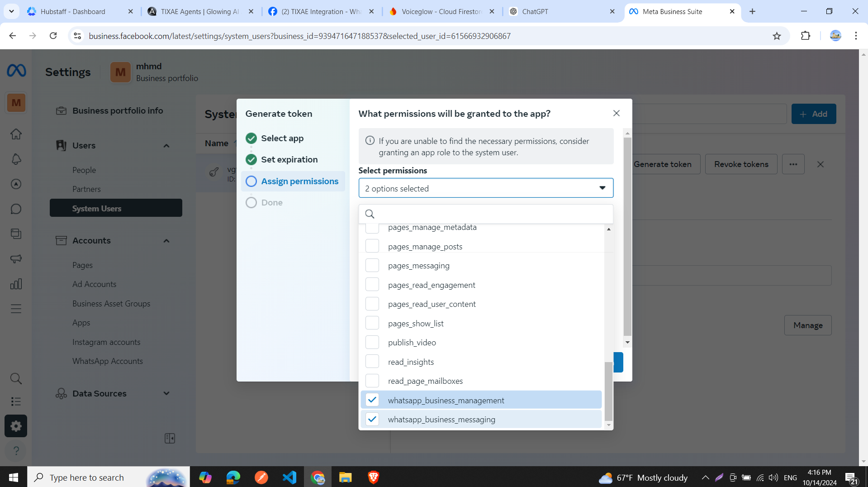Image resolution: width=868 pixels, height=487 pixels.
Task: Open the Ads megaphone icon
Action: click(x=16, y=258)
